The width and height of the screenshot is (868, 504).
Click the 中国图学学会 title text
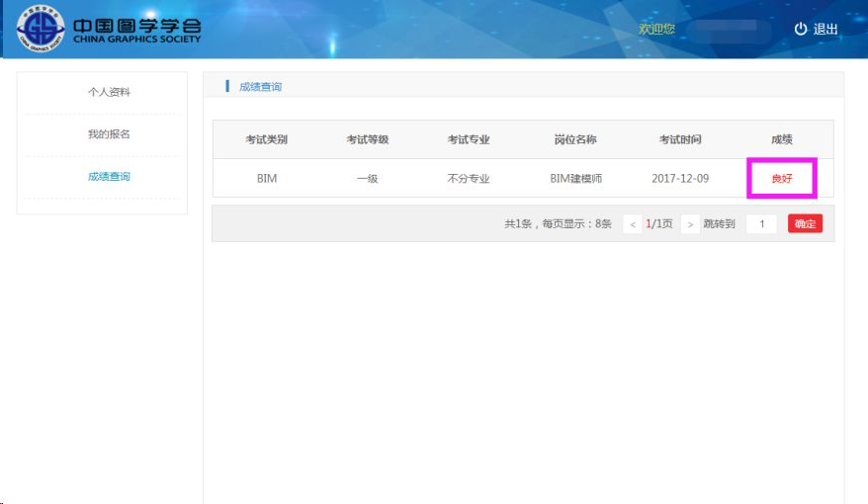pos(136,26)
